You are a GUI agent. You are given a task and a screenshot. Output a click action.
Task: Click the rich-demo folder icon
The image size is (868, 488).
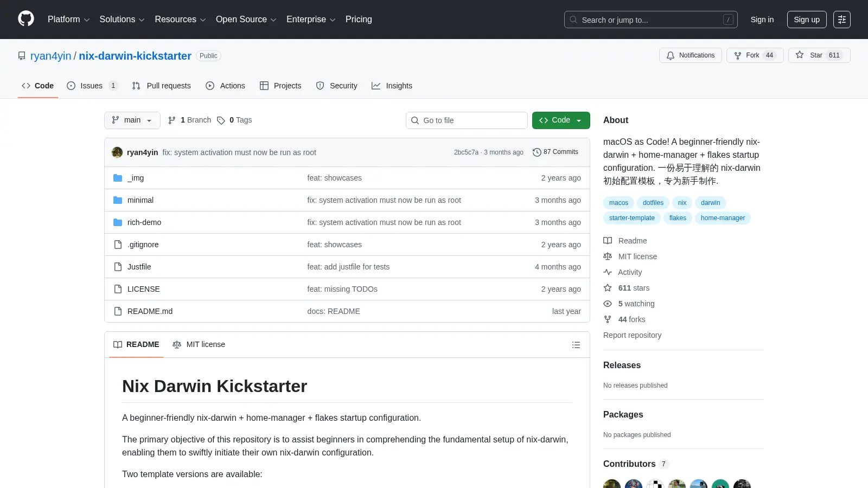point(118,222)
